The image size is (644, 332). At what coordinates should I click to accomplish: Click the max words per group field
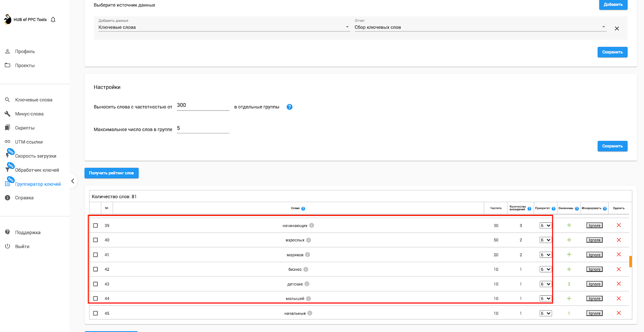click(203, 129)
